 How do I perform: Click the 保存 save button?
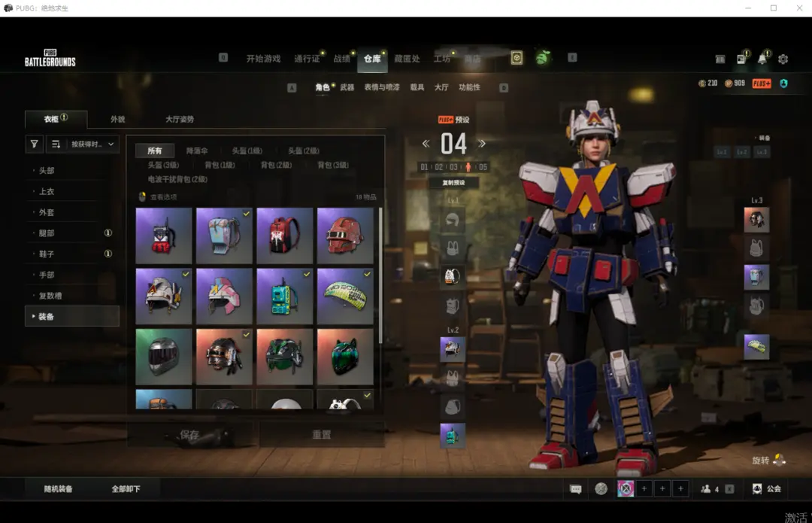(x=190, y=434)
